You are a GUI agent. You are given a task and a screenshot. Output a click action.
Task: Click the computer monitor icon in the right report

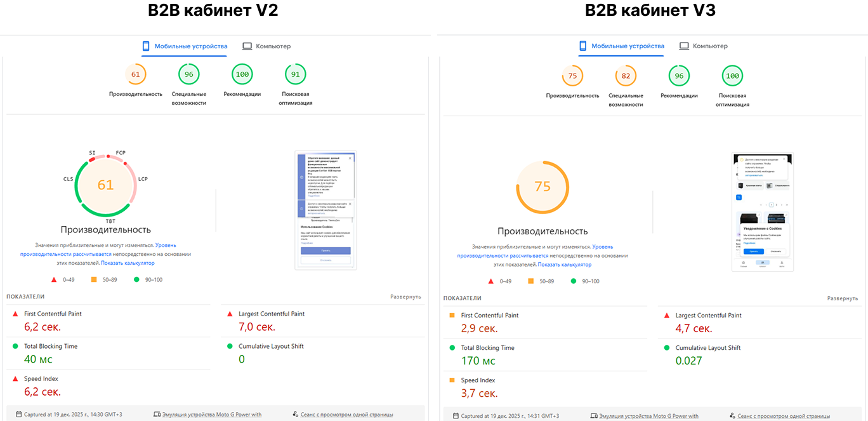pos(684,46)
